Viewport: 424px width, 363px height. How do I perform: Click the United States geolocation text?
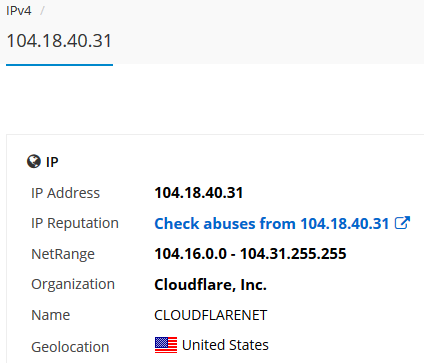pyautogui.click(x=225, y=345)
